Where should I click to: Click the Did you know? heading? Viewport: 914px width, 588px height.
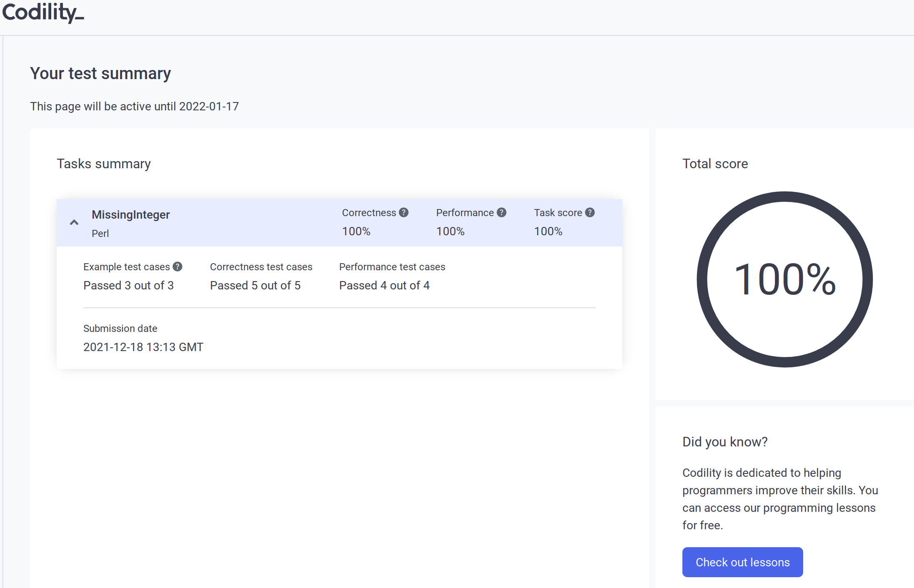725,441
